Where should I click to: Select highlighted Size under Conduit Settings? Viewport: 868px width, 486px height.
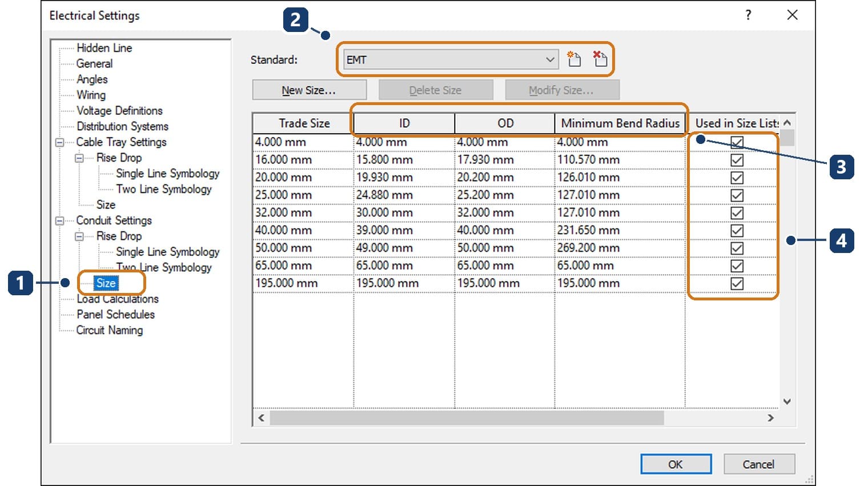coord(106,283)
